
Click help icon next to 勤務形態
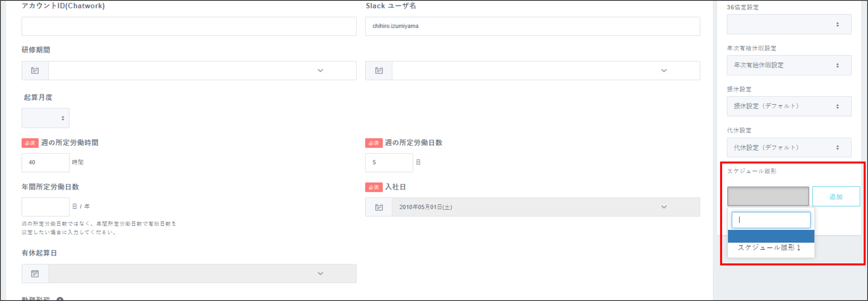(x=60, y=299)
